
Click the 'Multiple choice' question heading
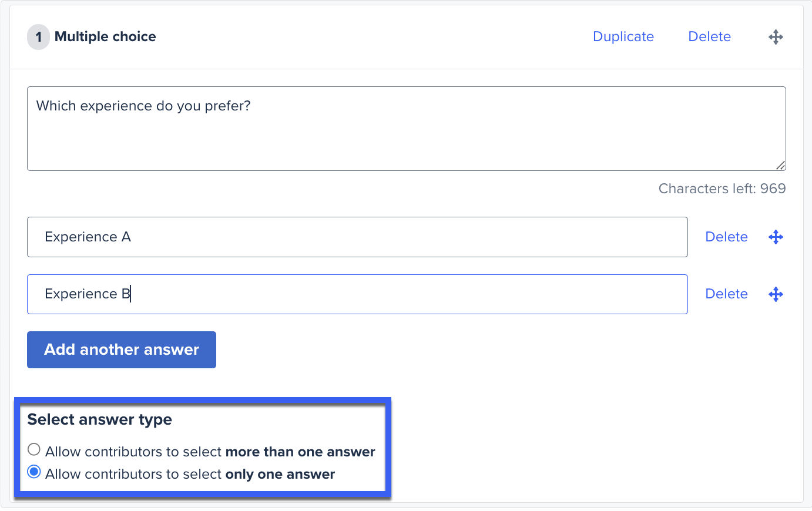click(105, 36)
